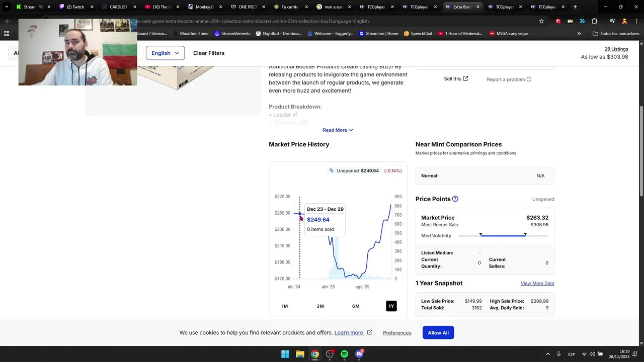Open View More Data link

537,284
